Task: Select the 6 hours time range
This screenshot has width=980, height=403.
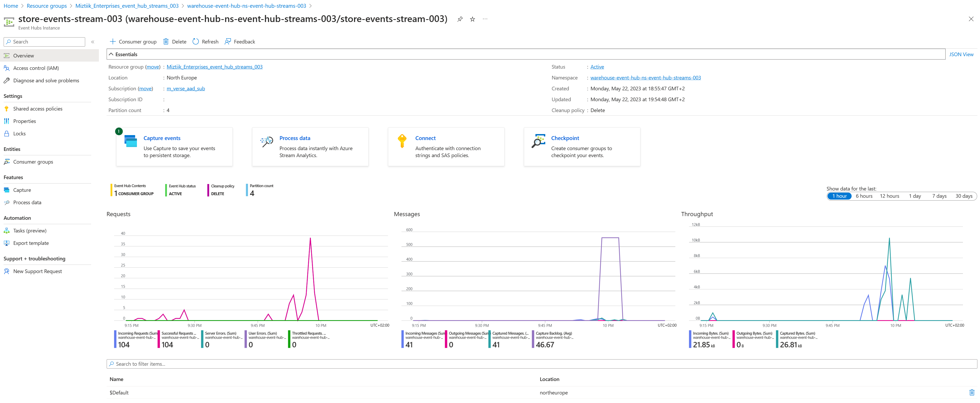Action: [864, 196]
